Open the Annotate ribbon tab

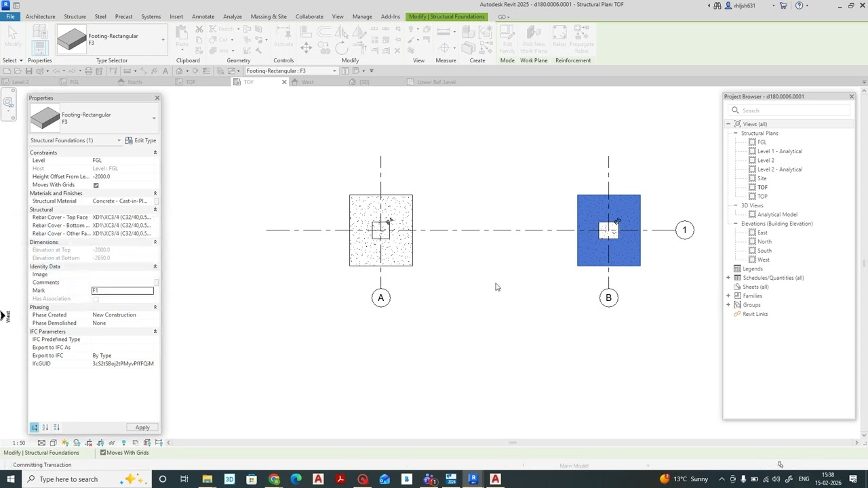203,16
